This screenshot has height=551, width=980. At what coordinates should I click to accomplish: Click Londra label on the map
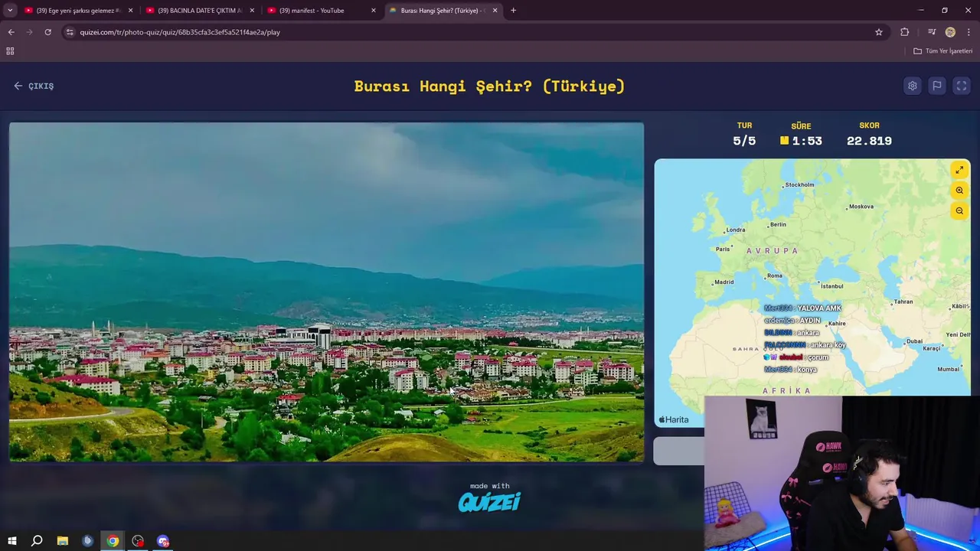734,230
